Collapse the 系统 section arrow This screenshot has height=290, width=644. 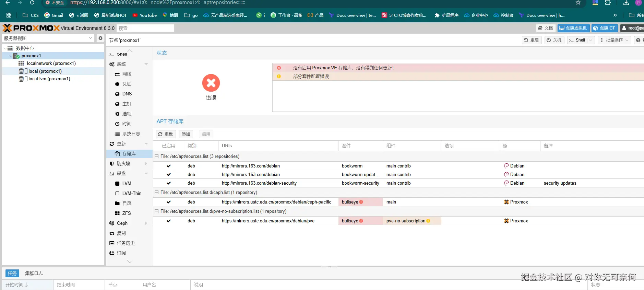pos(146,64)
